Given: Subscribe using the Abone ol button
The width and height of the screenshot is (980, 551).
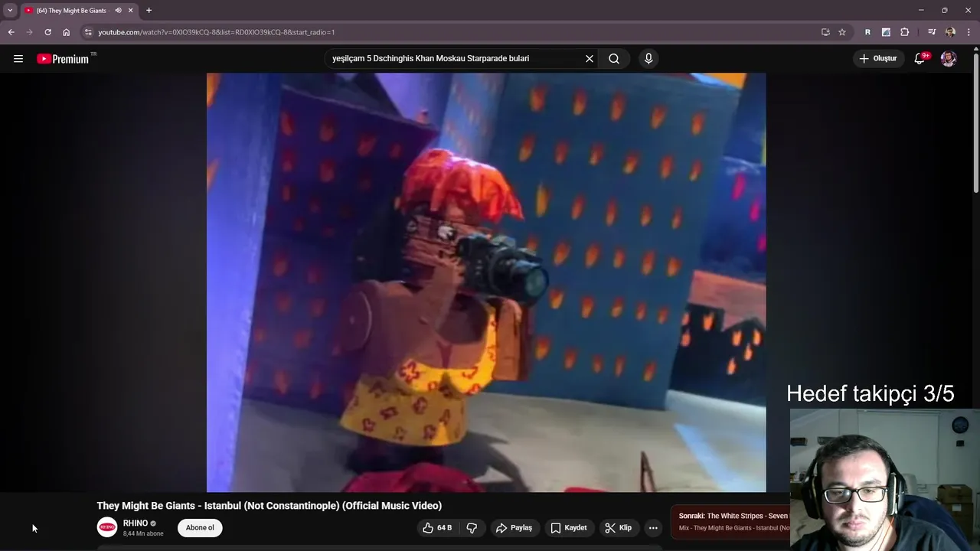Looking at the screenshot, I should click(200, 528).
